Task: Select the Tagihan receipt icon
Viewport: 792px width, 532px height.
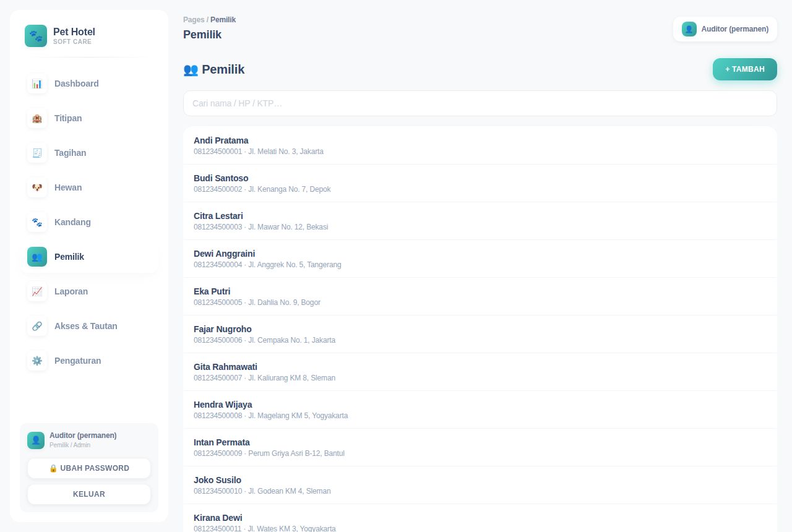Action: 37,153
